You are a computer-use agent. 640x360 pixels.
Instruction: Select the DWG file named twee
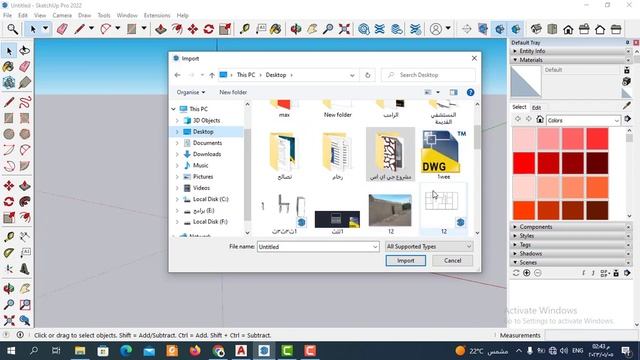443,155
